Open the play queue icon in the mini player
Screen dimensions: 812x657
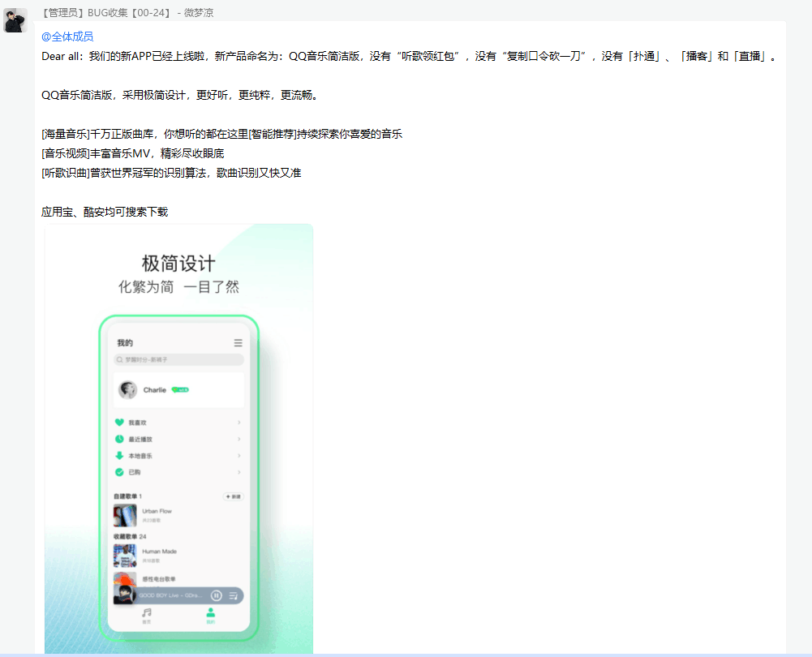pos(234,596)
